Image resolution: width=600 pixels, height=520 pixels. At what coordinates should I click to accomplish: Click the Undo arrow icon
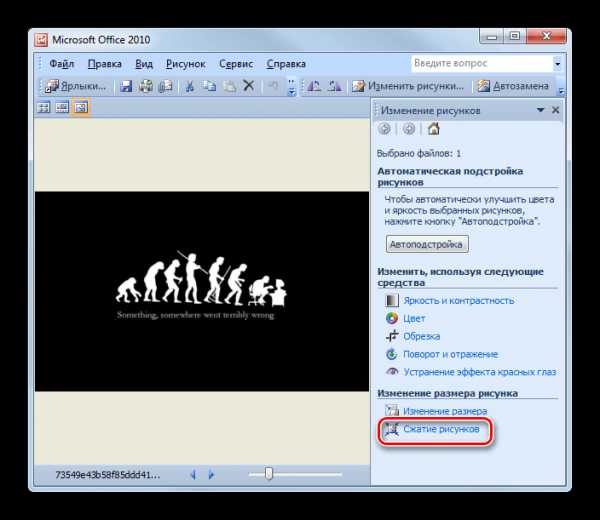point(273,86)
